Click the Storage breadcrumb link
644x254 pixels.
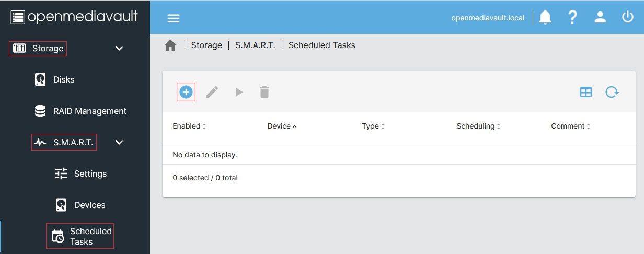pyautogui.click(x=206, y=45)
